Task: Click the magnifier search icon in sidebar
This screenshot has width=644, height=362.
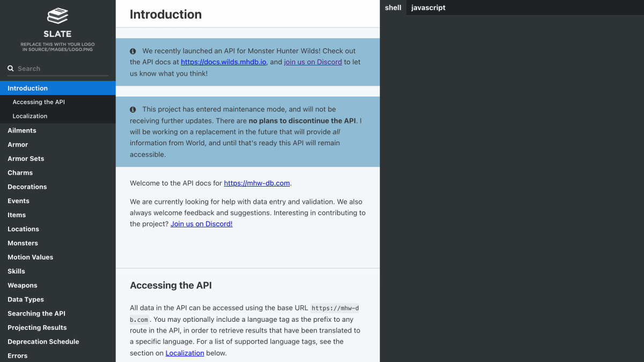Action: [10, 69]
